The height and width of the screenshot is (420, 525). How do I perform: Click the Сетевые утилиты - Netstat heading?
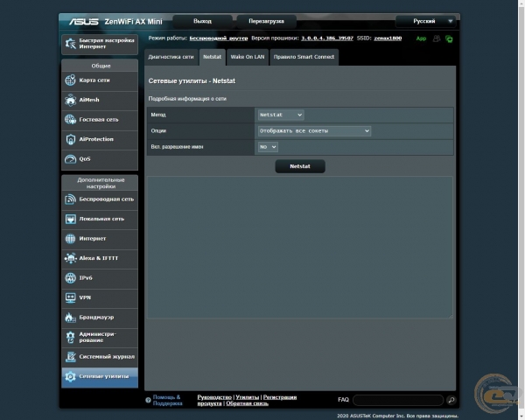click(192, 81)
